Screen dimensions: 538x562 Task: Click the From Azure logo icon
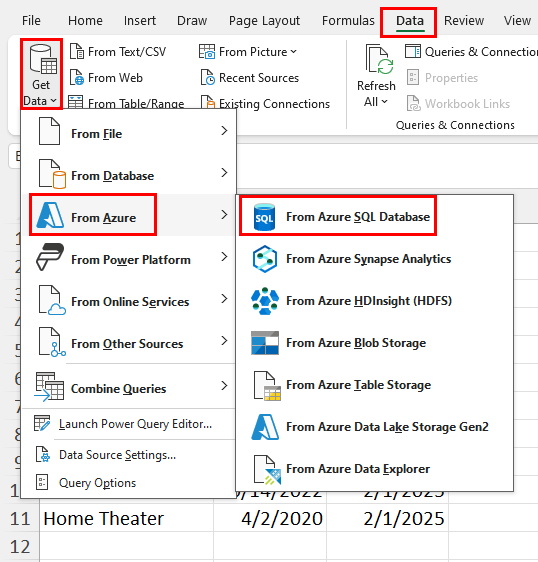pyautogui.click(x=50, y=215)
